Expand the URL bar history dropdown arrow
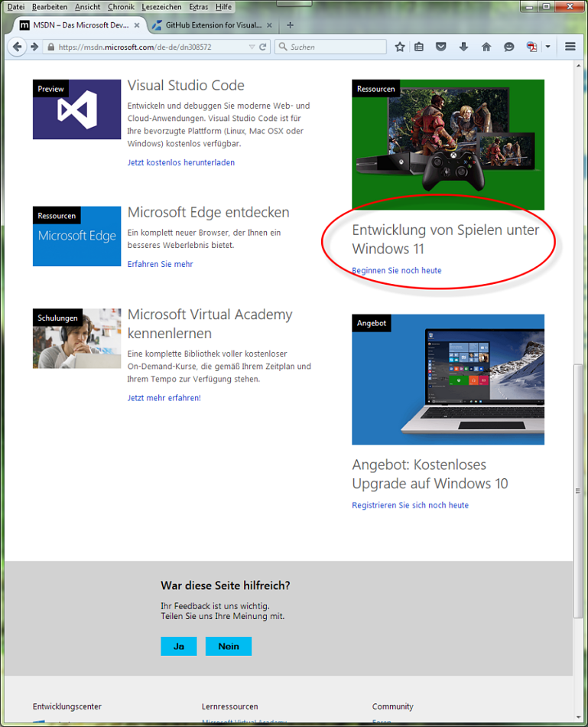The height and width of the screenshot is (727, 588). pos(252,47)
